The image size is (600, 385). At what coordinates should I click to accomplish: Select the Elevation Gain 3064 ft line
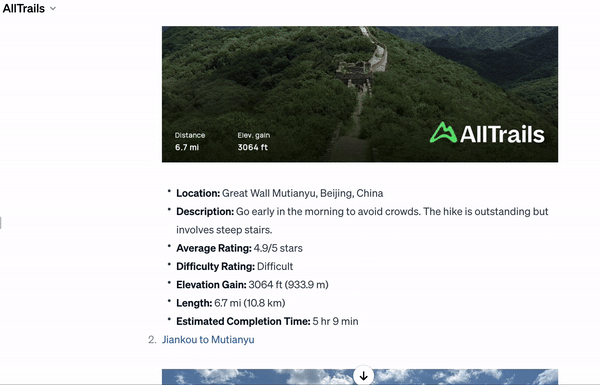(252, 285)
